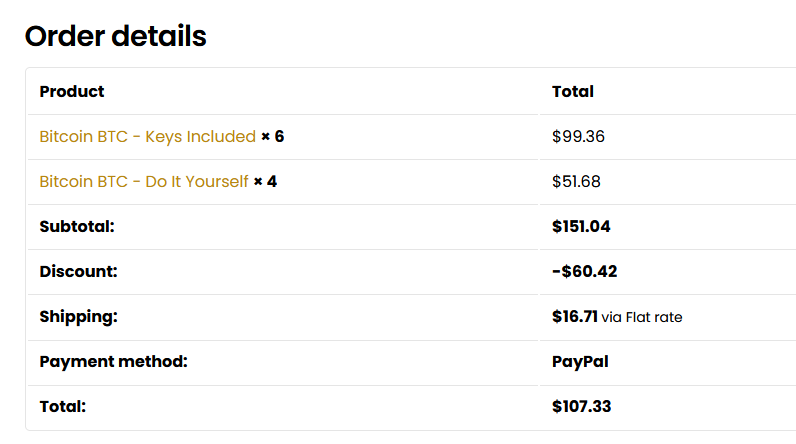Open Bitcoin BTC - Do It Yourself link
The image size is (796, 444).
[x=144, y=182]
